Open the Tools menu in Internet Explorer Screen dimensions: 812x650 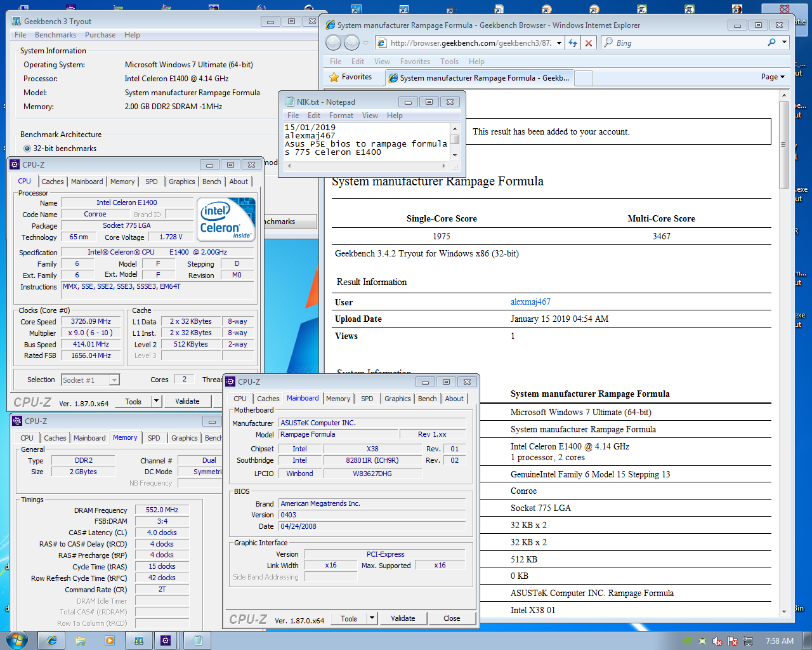(449, 62)
